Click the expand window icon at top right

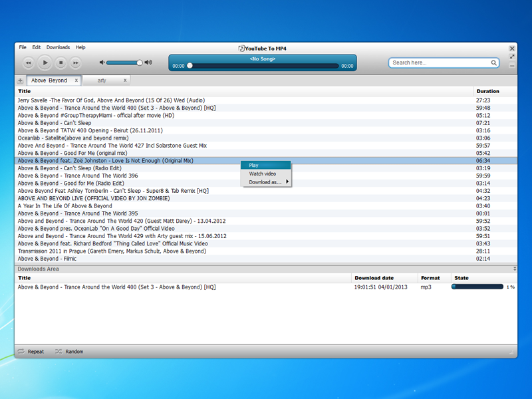(x=512, y=57)
